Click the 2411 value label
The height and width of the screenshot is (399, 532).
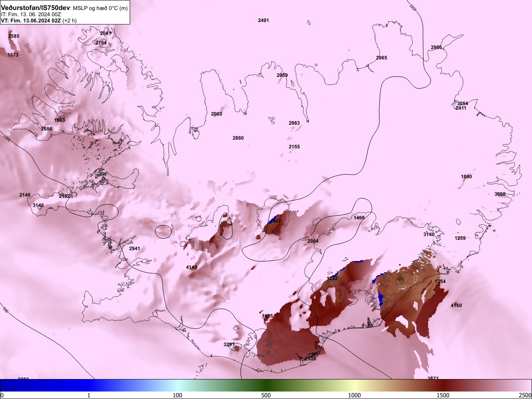461,108
